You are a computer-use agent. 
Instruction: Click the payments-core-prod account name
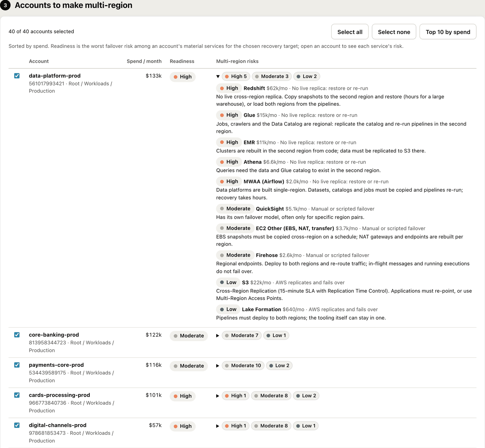(x=56, y=365)
